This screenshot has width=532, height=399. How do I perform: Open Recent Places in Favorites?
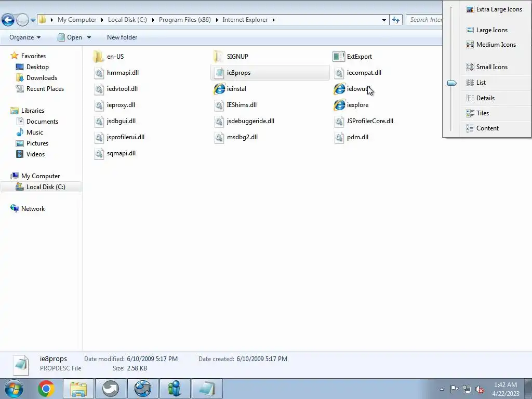pyautogui.click(x=45, y=89)
